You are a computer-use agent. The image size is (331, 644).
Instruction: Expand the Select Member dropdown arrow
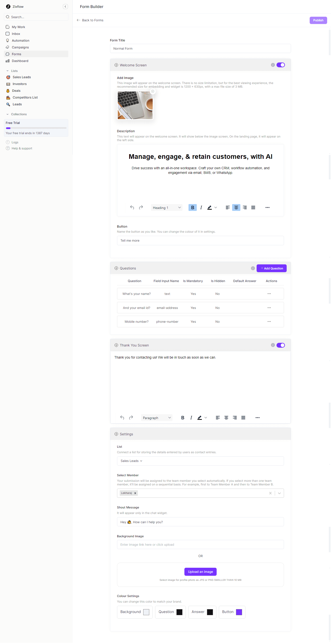tap(279, 493)
